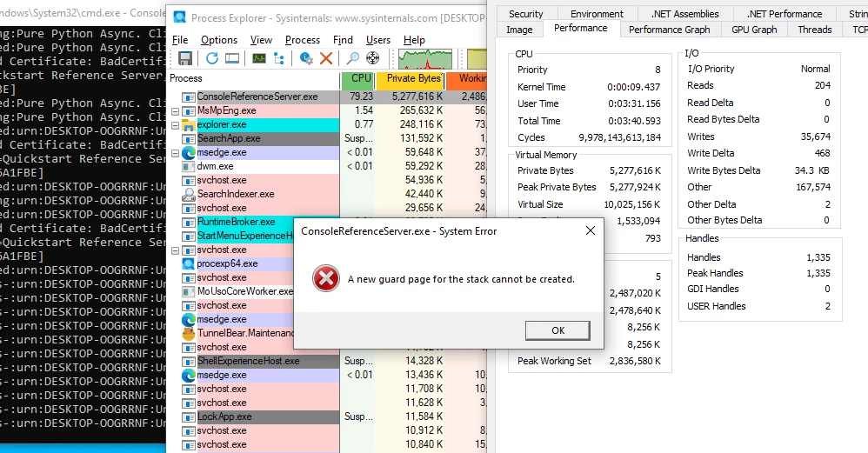Click the red X Kill Process icon

pyautogui.click(x=326, y=58)
